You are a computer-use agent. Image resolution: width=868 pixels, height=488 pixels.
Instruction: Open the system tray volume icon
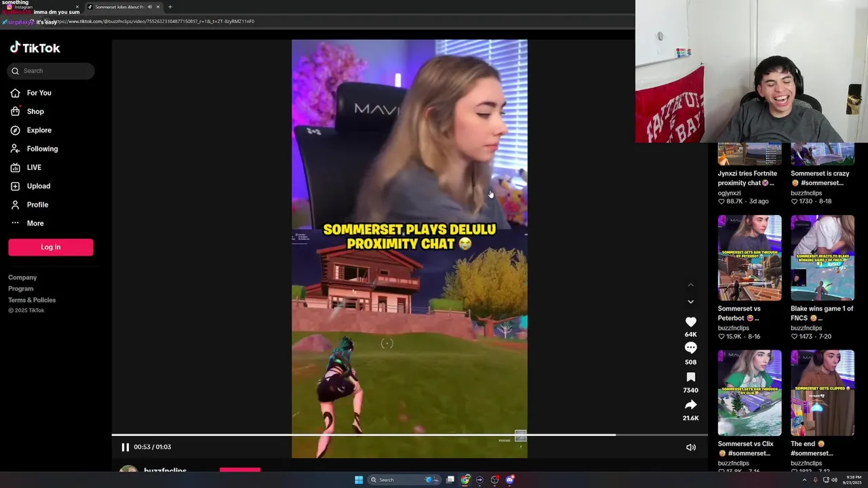(834, 480)
